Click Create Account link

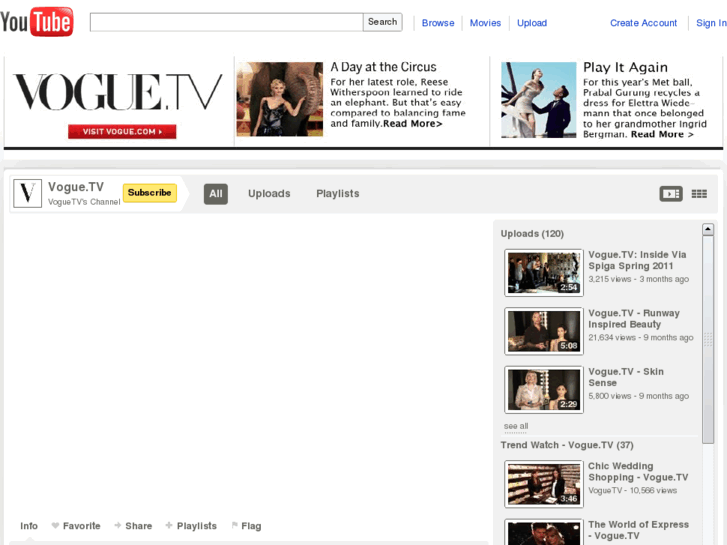point(643,23)
